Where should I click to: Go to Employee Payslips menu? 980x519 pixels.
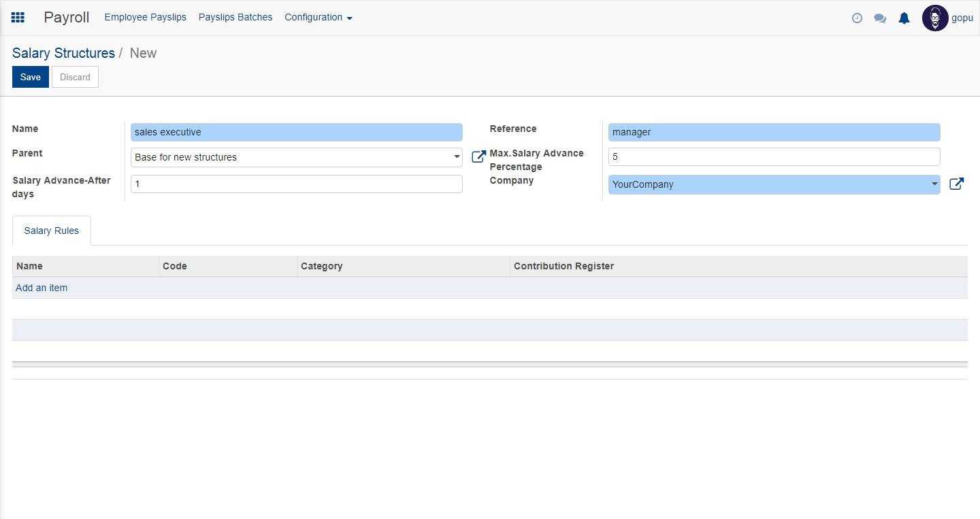[145, 18]
